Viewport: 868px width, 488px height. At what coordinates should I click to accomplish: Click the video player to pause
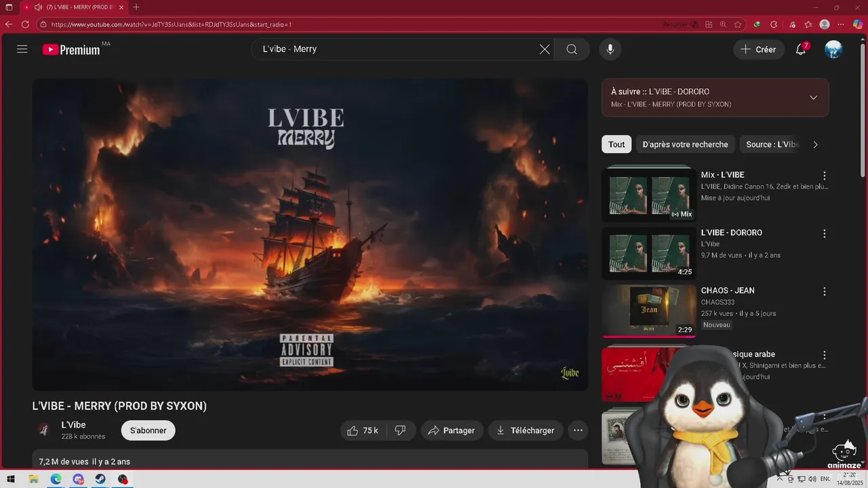[x=310, y=235]
